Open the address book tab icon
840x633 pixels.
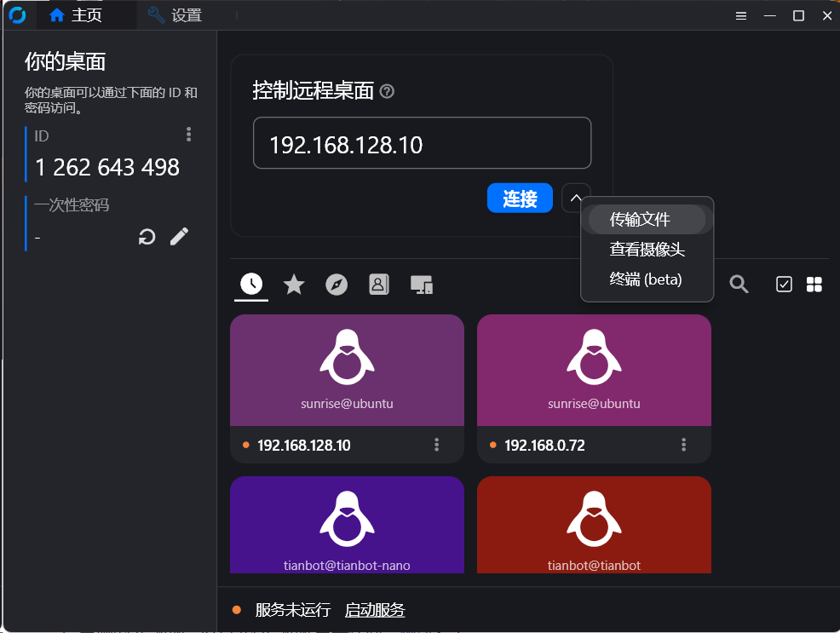[x=379, y=285]
